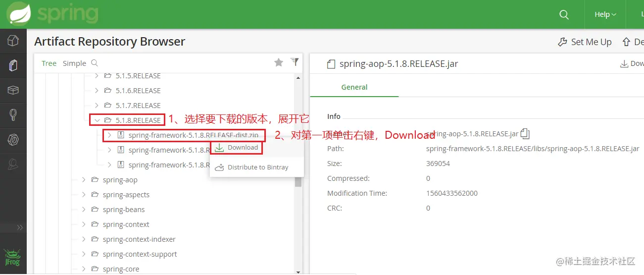Switch to Tree view
The image size is (644, 275).
(x=49, y=63)
